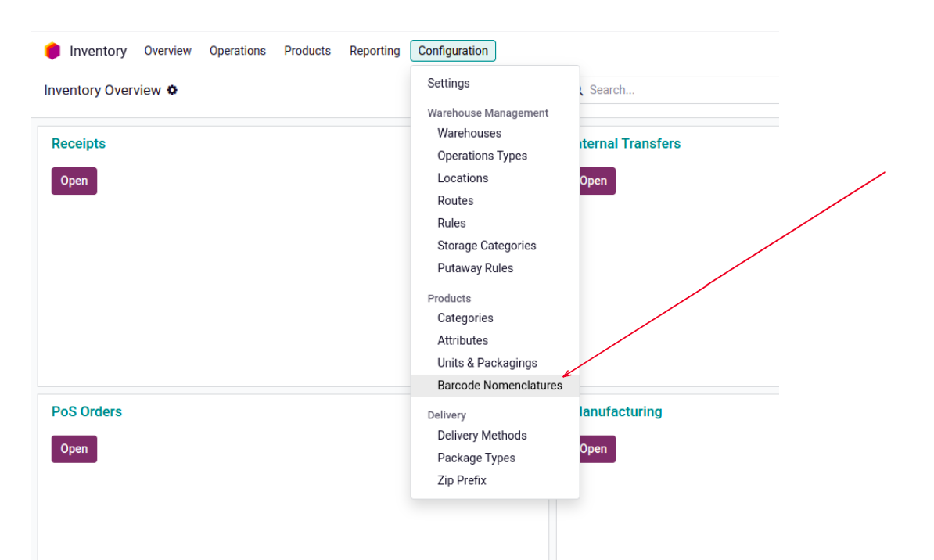Screen dimensions: 934x560
Task: Click the gear icon beside Inventory Overview
Action: click(x=172, y=90)
